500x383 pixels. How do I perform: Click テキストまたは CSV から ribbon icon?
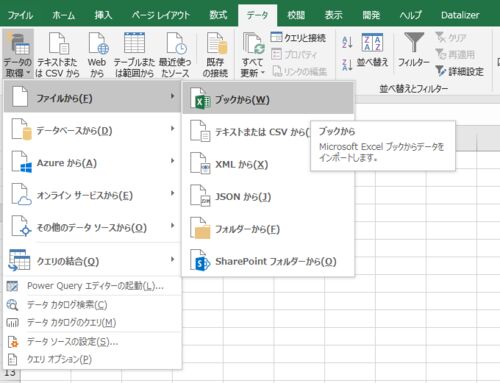point(58,55)
